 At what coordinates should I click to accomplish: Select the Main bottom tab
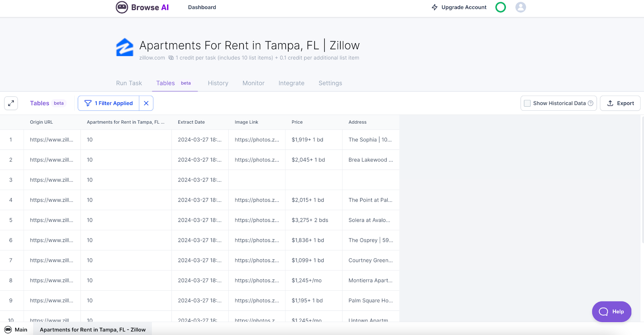pyautogui.click(x=16, y=329)
